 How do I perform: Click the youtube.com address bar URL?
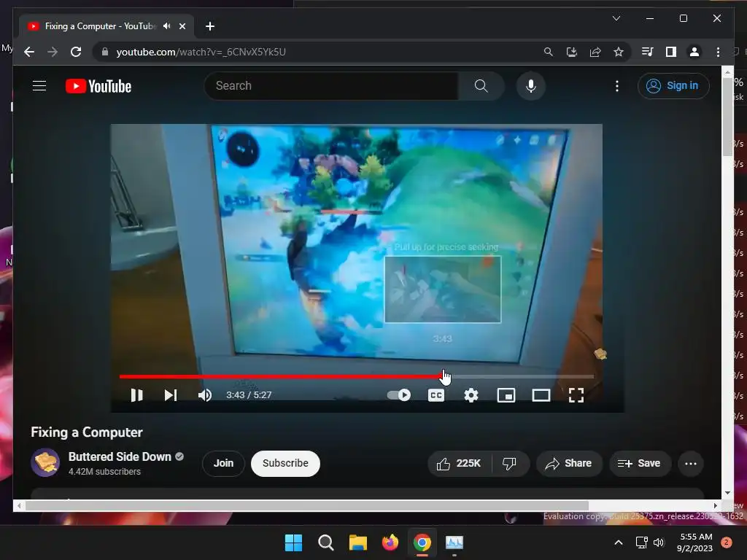[x=201, y=52]
